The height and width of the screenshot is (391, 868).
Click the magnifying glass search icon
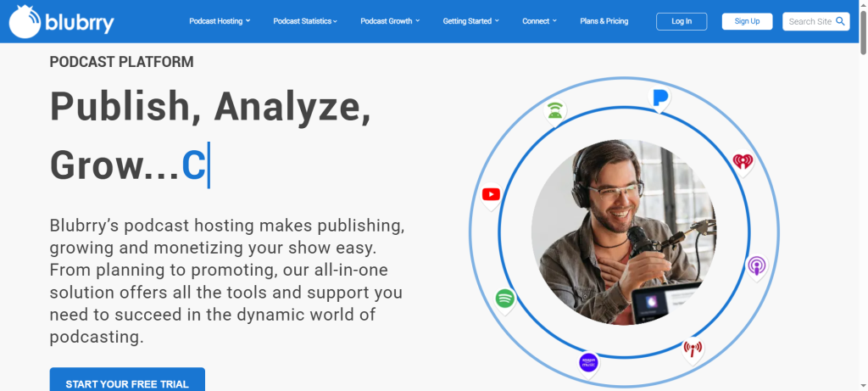click(840, 21)
